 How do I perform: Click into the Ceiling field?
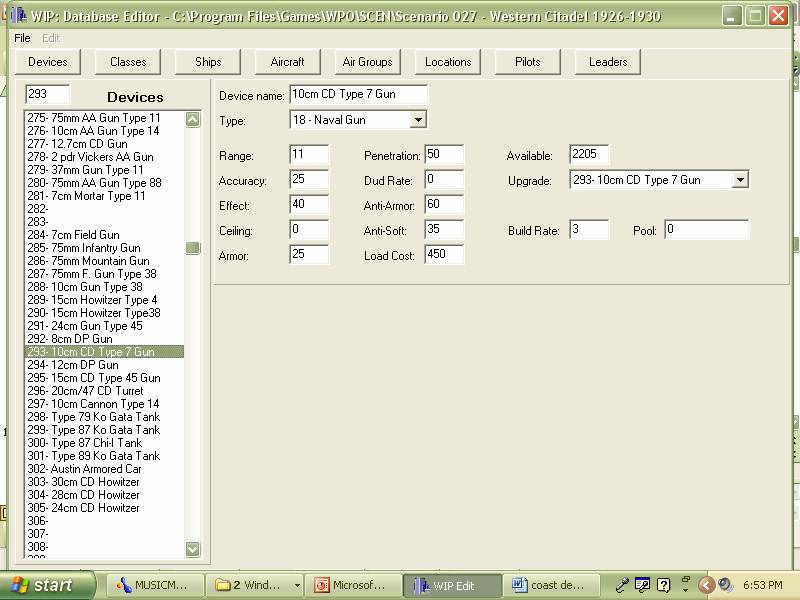click(x=309, y=229)
